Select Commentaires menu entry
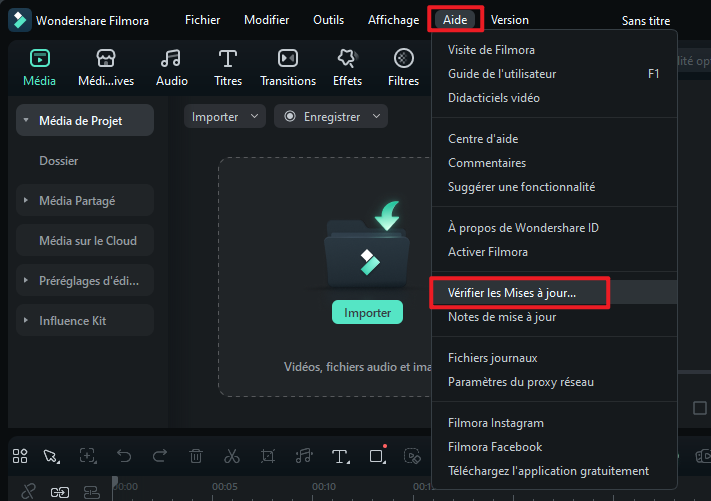711x501 pixels. click(554, 163)
